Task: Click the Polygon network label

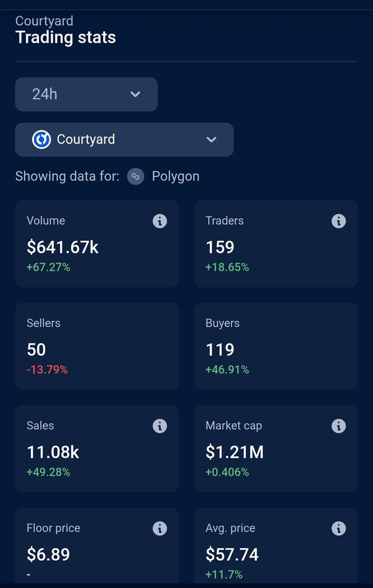Action: 175,176
